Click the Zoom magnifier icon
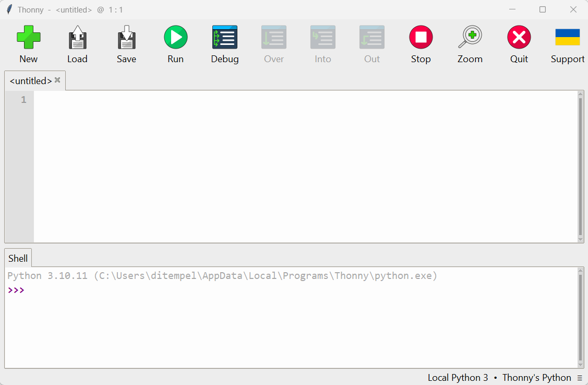The height and width of the screenshot is (385, 588). pos(470,38)
